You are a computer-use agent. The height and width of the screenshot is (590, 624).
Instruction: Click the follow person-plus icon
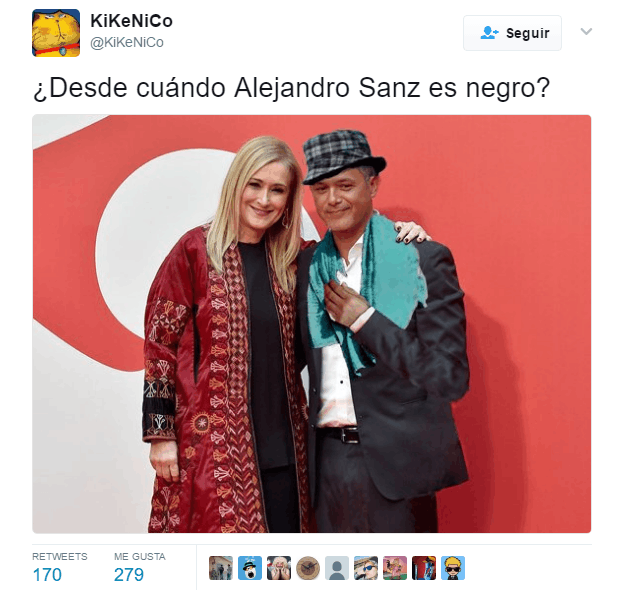[x=489, y=33]
